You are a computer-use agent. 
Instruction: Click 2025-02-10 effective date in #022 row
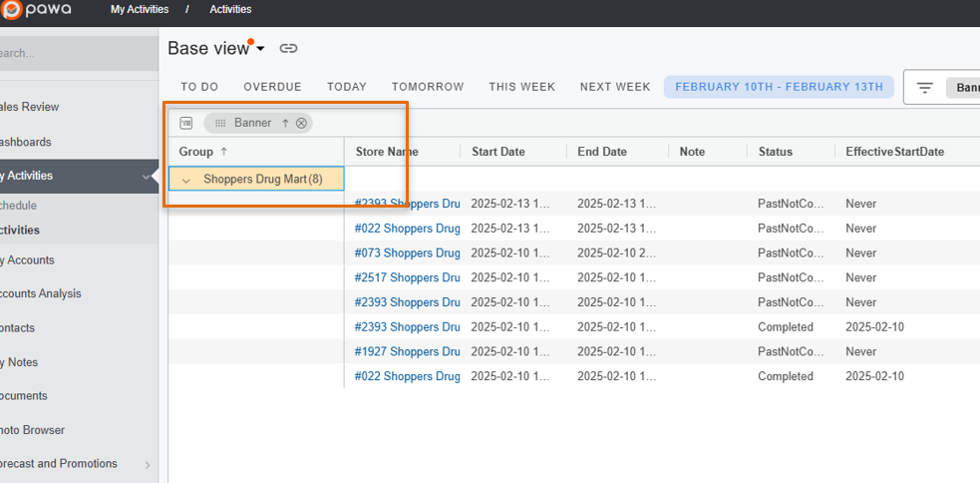point(875,376)
